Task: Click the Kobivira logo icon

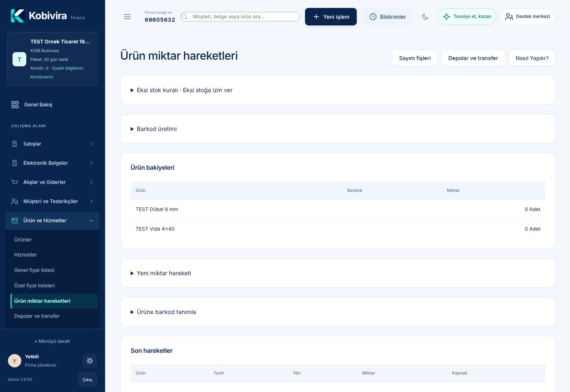Action: point(18,16)
